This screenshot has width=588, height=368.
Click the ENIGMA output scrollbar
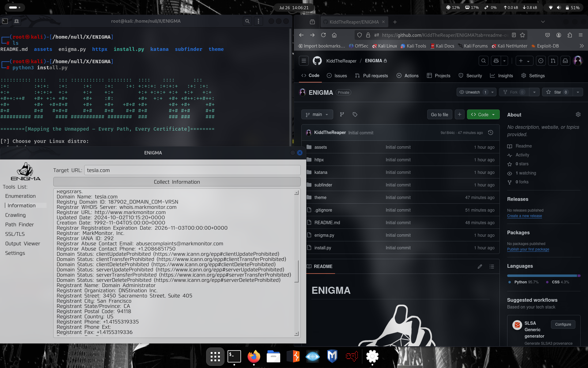296,271
